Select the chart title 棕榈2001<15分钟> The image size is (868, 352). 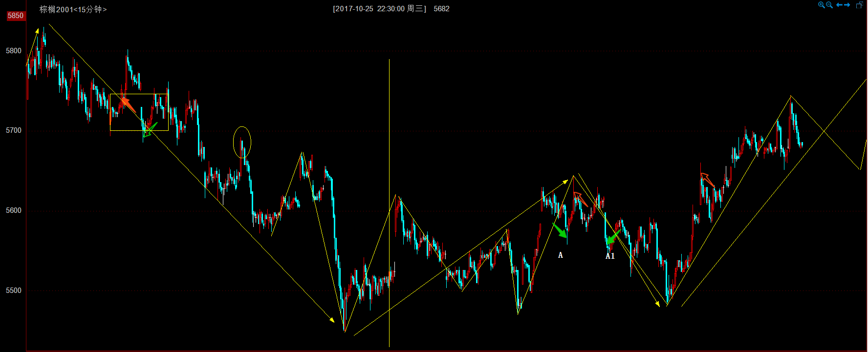73,9
